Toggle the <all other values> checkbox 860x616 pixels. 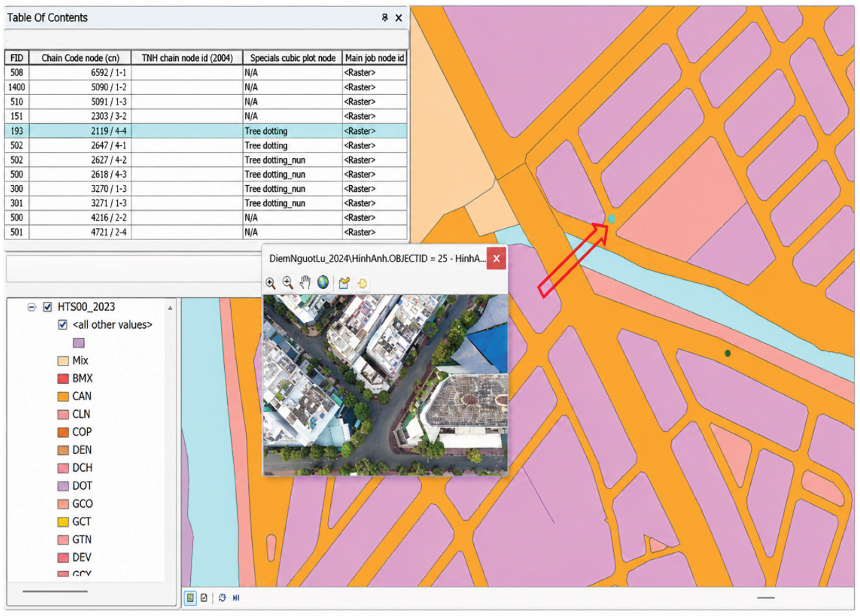(x=63, y=325)
